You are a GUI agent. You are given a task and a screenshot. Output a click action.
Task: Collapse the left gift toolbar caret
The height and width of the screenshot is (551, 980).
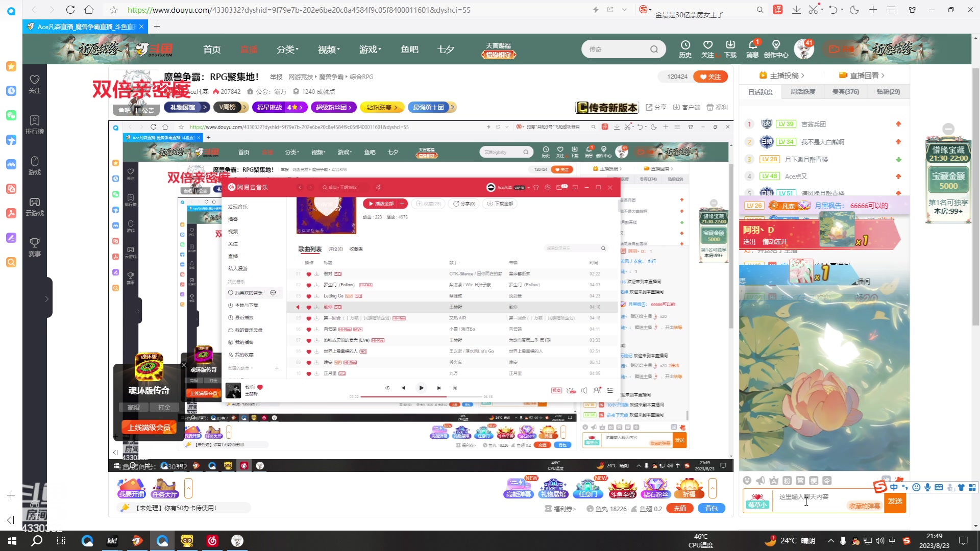188,488
